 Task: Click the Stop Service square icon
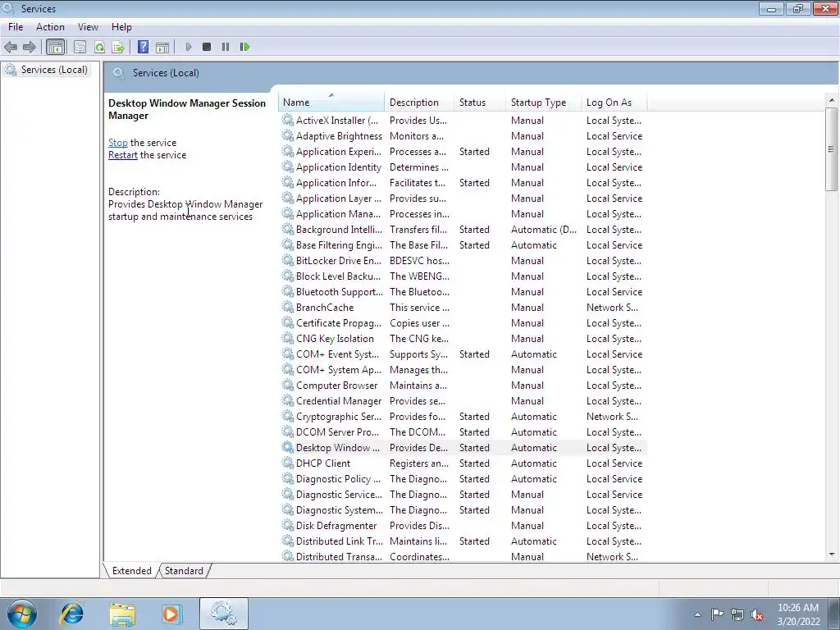[207, 47]
